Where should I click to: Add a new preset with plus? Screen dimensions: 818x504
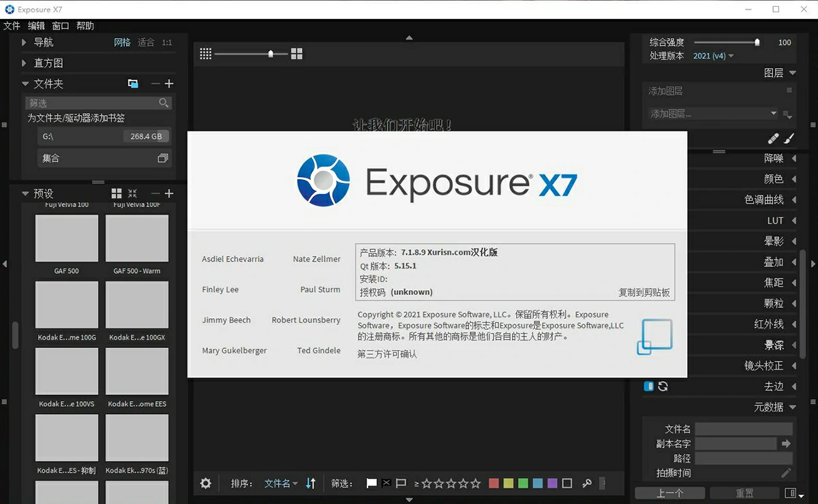tap(169, 193)
